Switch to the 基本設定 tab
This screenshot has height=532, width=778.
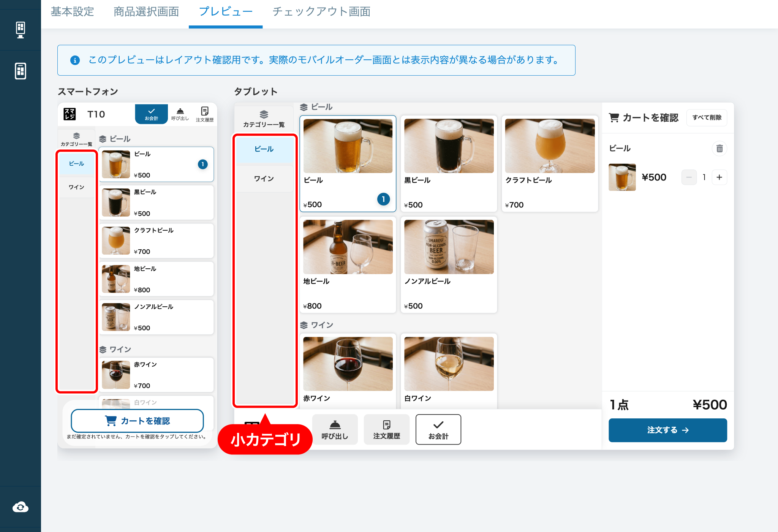[x=72, y=12]
